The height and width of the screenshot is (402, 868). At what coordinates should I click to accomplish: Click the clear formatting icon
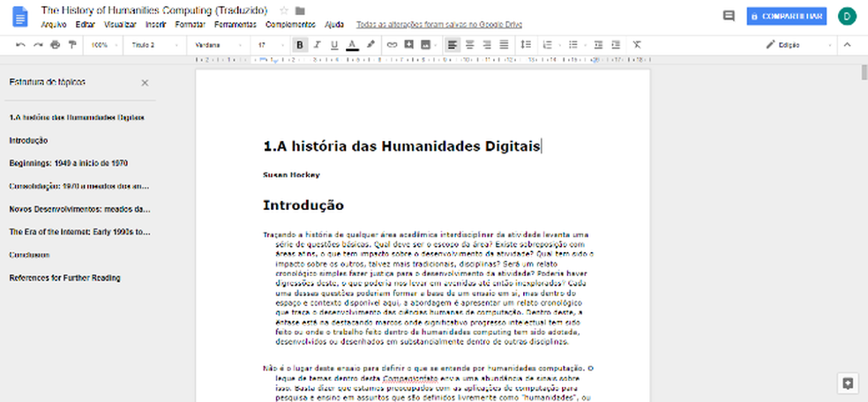pos(637,45)
